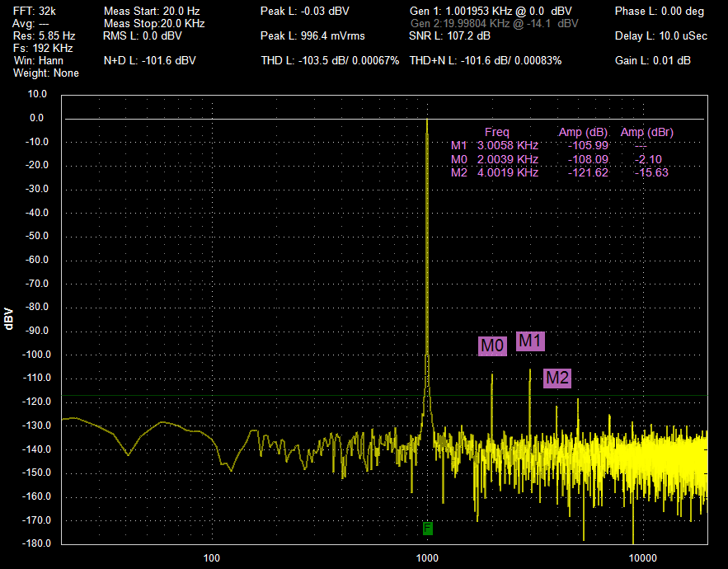Click the Weight: None readout
Viewport: 728px width, 569px height.
click(46, 73)
